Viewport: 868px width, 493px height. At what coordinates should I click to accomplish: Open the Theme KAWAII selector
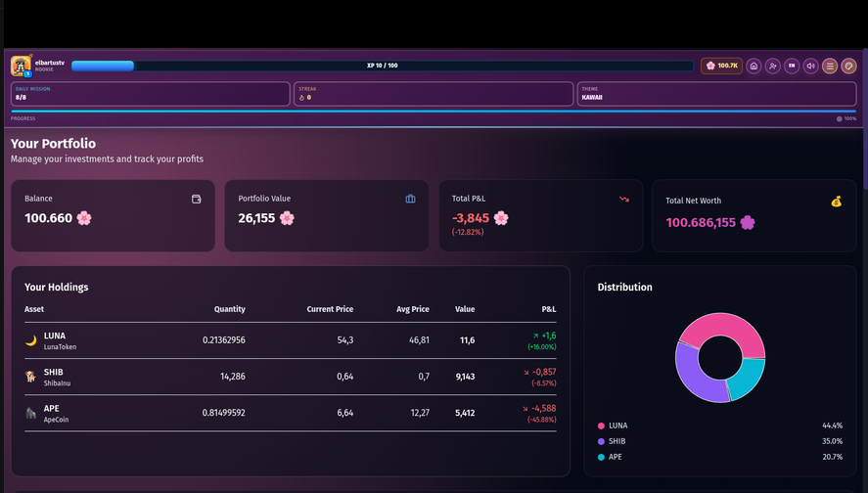(716, 93)
